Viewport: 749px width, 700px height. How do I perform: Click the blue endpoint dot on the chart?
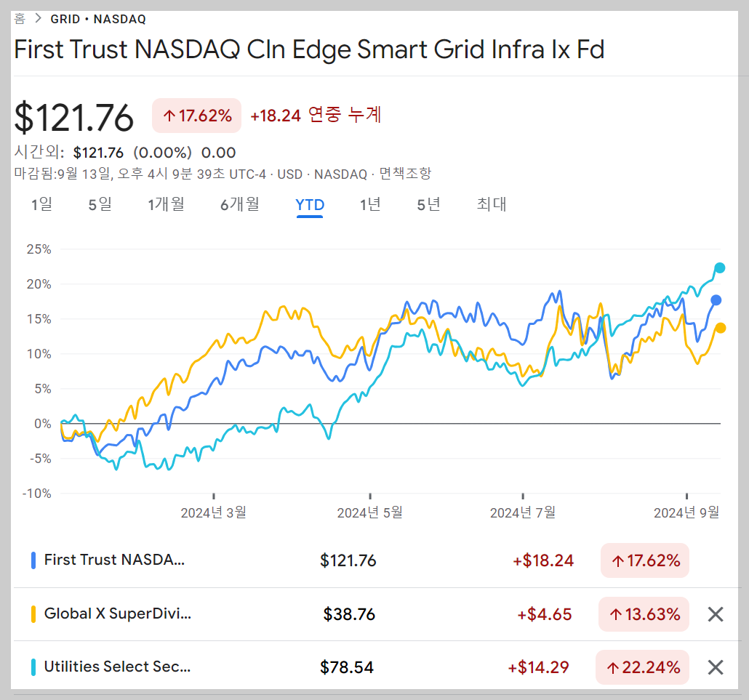[716, 300]
